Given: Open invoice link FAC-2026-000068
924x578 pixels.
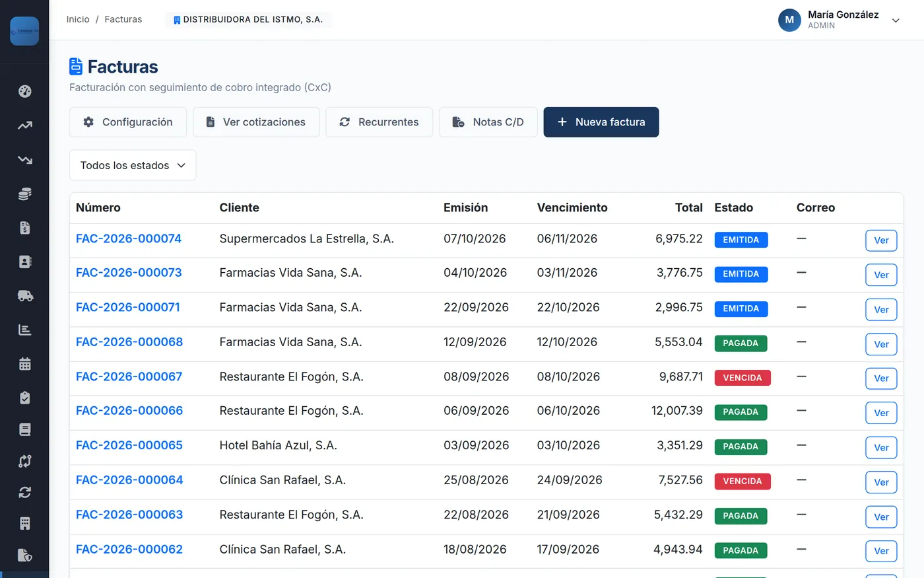Looking at the screenshot, I should click(129, 342).
